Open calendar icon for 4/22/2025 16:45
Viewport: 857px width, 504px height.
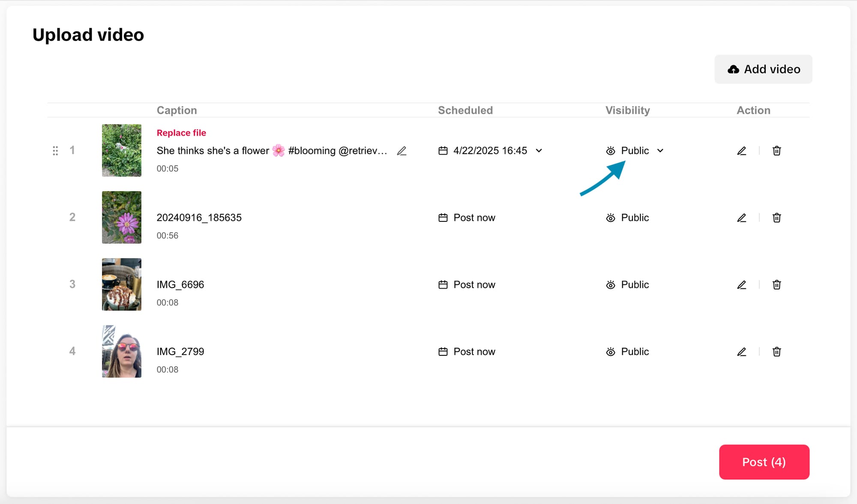pyautogui.click(x=443, y=151)
